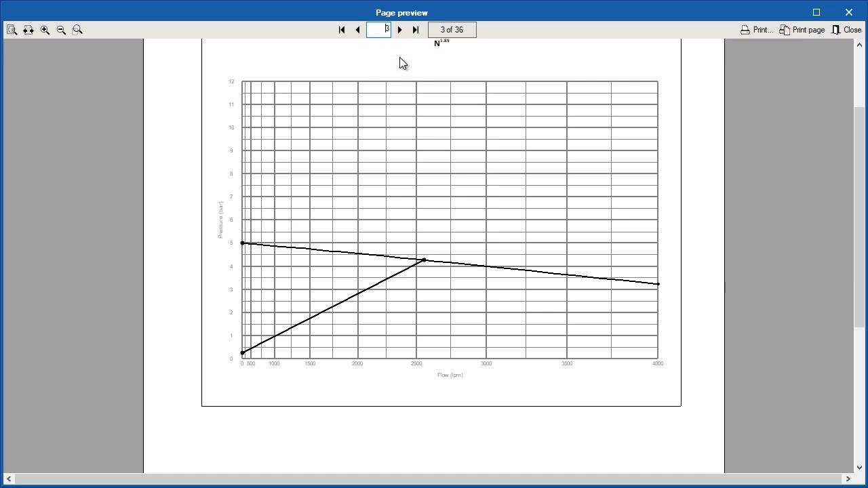The image size is (868, 488).
Task: Click the horizontal scrollbar thumb
Action: pyautogui.click(x=428, y=479)
